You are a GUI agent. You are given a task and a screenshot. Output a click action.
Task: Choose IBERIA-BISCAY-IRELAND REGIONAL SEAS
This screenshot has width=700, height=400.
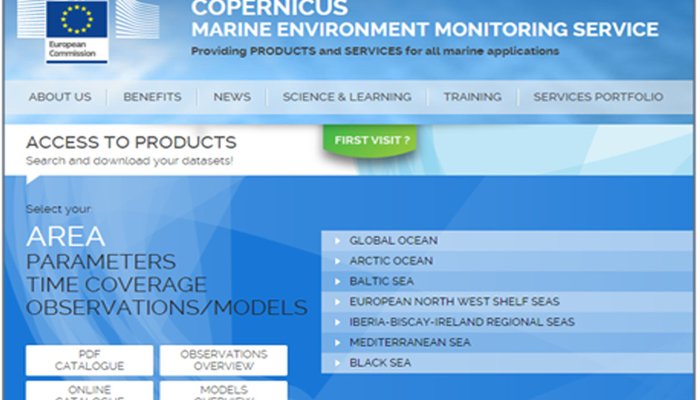[507, 322]
